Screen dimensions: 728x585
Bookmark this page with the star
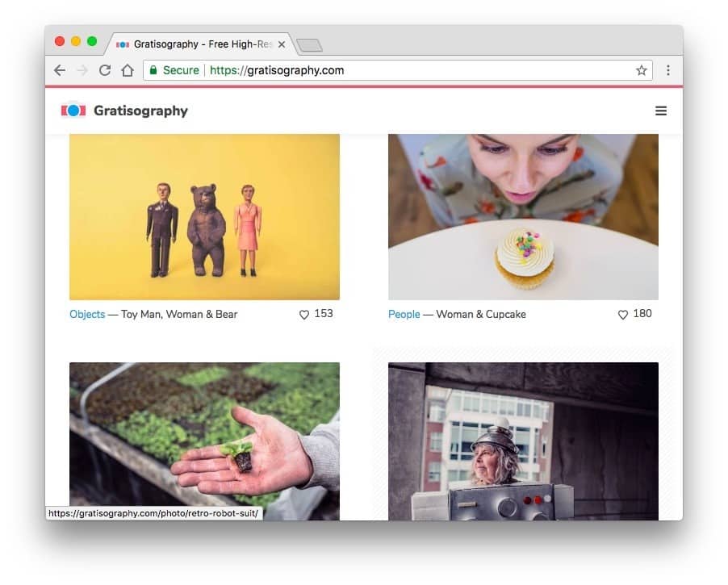641,70
